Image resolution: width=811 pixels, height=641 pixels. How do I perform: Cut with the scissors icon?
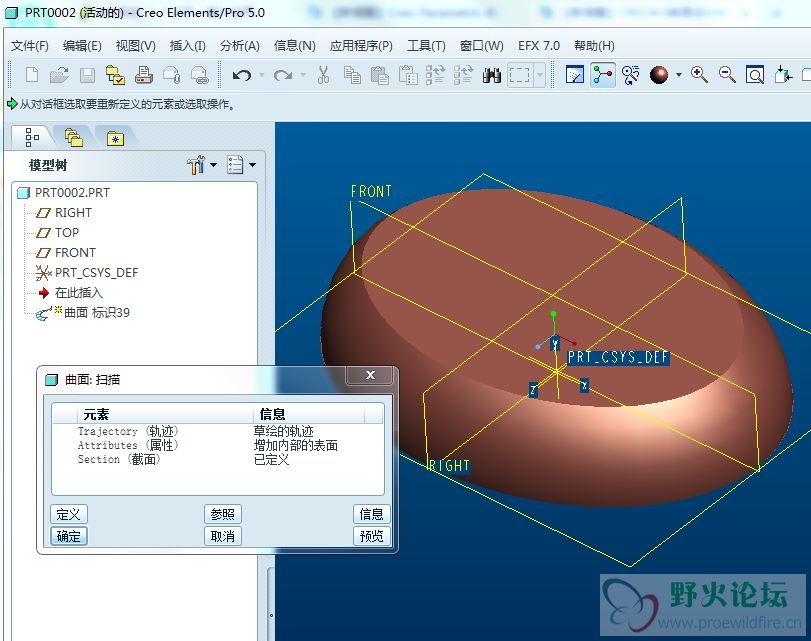pos(324,76)
